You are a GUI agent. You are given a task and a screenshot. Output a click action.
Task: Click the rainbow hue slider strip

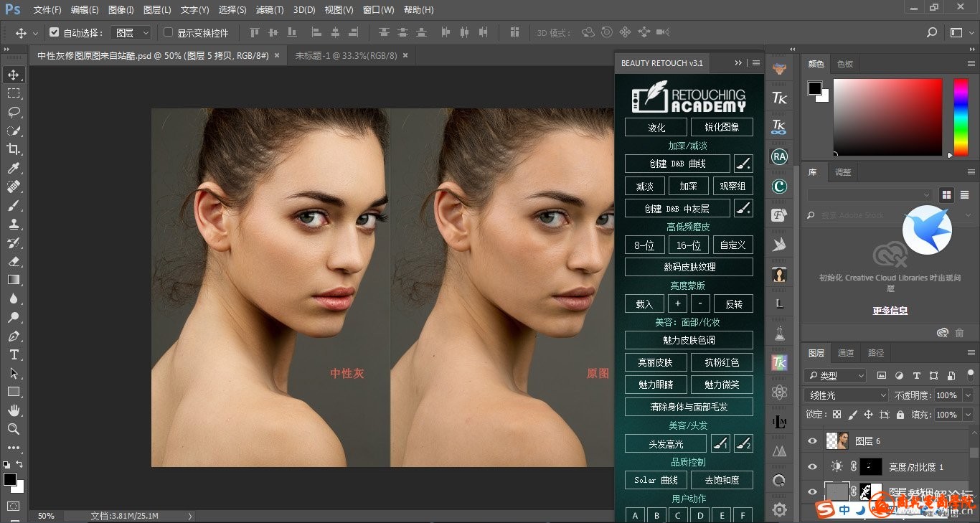coord(960,117)
